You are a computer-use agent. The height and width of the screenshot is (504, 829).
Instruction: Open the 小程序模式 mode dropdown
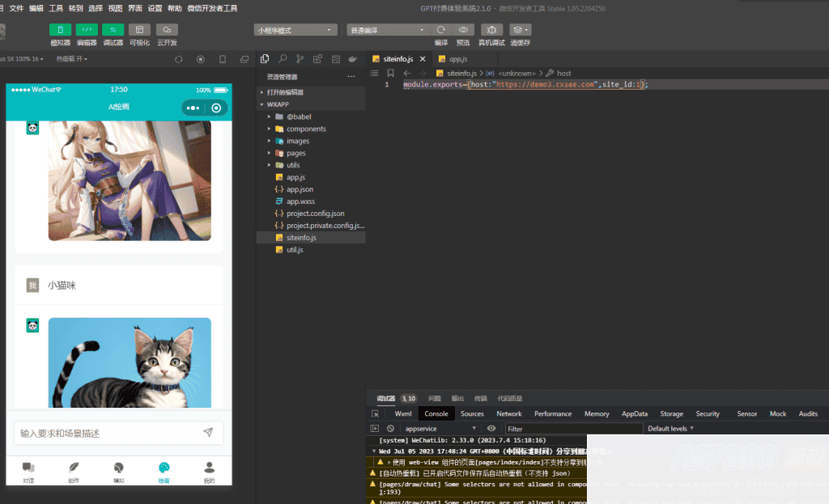click(295, 28)
